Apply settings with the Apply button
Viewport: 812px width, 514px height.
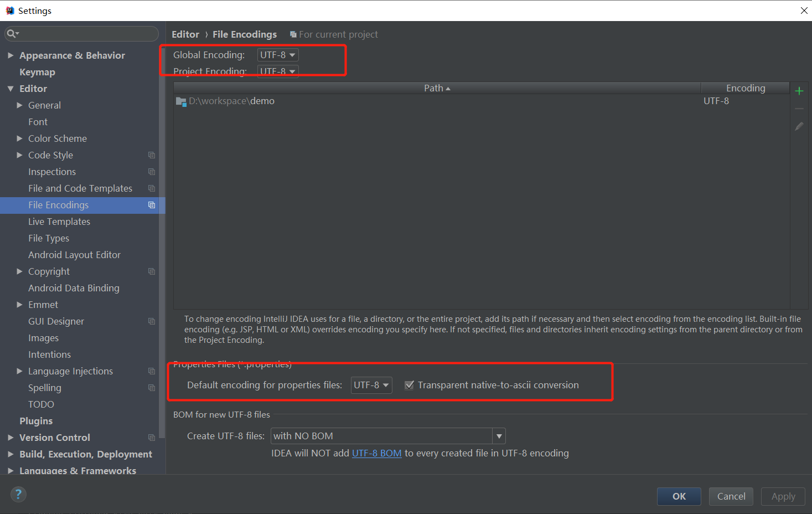click(783, 496)
